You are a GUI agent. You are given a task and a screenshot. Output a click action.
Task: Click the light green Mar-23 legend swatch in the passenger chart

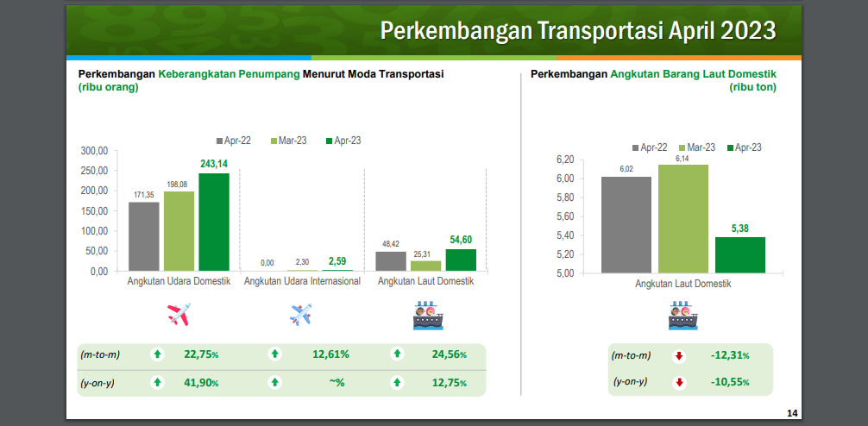[x=274, y=141]
